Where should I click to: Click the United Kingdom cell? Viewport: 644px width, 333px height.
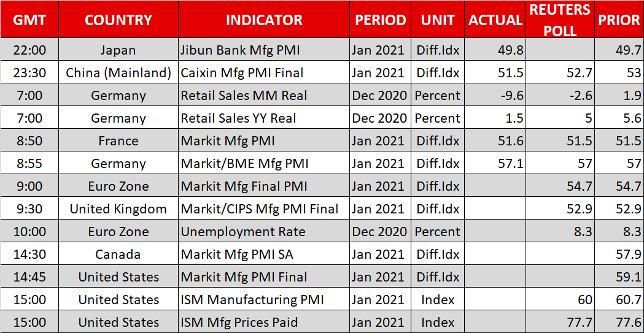(118, 209)
